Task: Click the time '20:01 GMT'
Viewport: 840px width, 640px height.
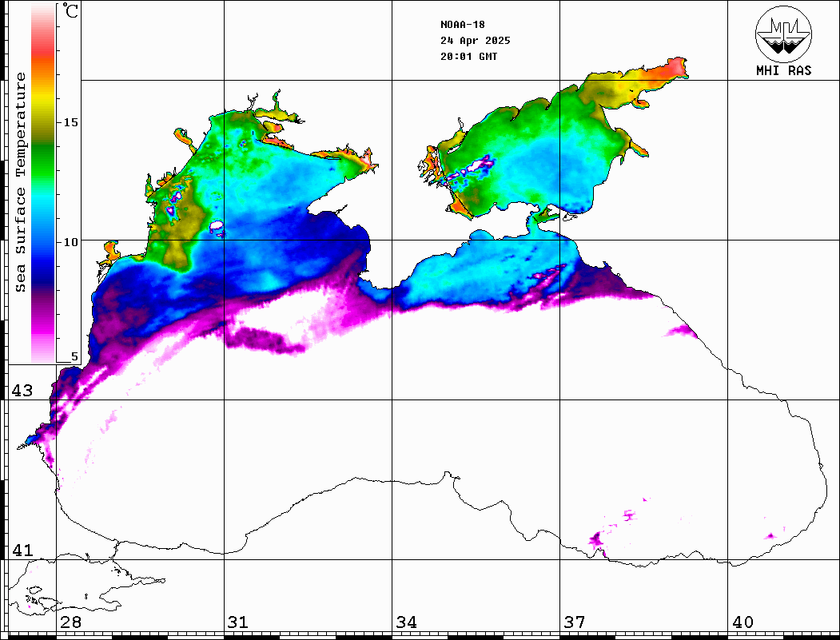Action: [468, 57]
